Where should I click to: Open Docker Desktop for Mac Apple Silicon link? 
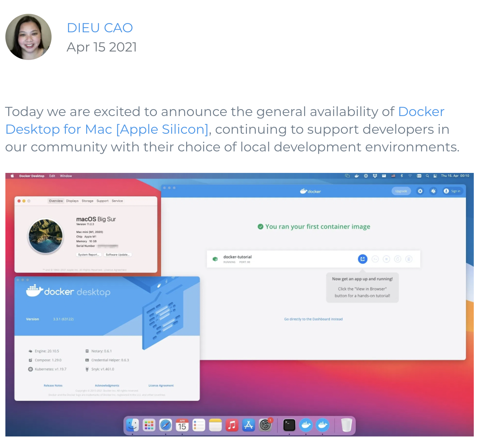click(225, 120)
